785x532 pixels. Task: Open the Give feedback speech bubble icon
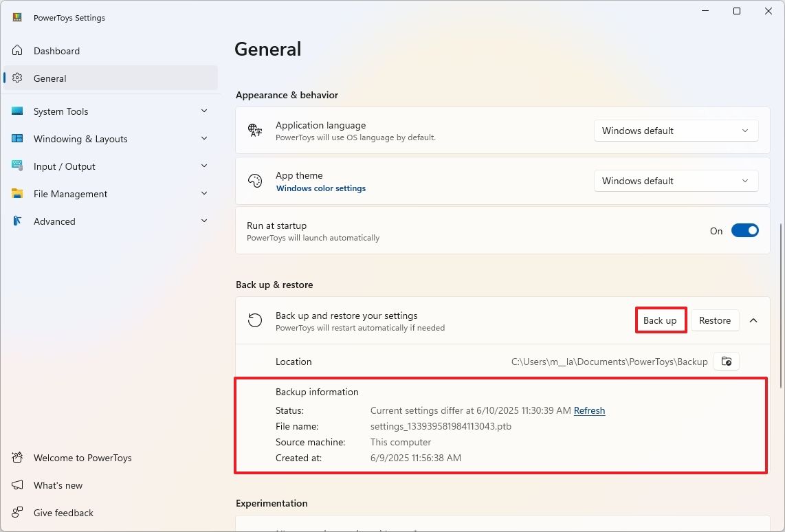coord(16,513)
